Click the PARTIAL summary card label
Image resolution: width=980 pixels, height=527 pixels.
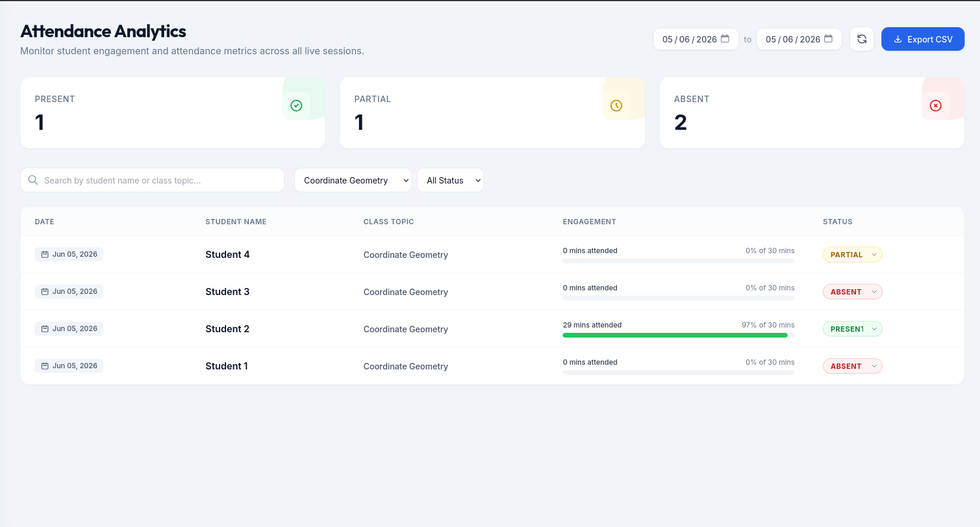(373, 99)
